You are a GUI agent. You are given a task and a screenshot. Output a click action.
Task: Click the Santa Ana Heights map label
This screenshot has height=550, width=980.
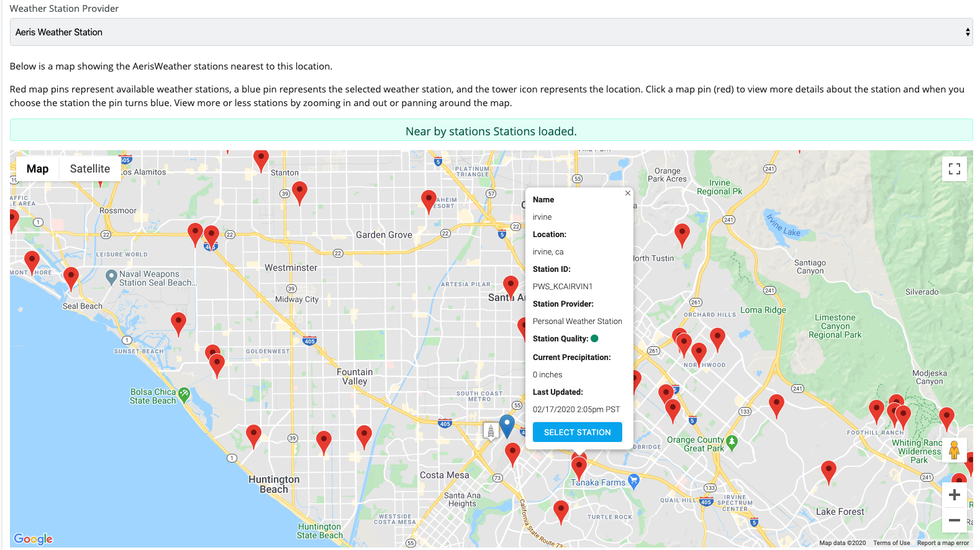pyautogui.click(x=463, y=500)
